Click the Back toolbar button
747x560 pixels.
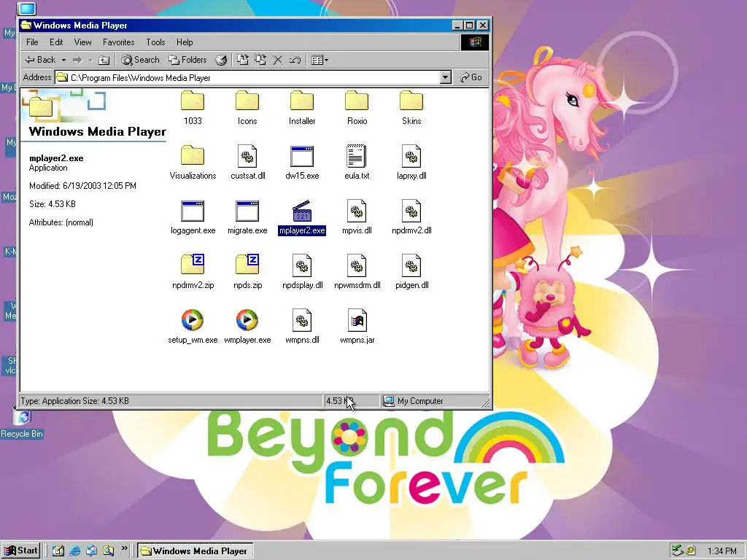point(40,60)
